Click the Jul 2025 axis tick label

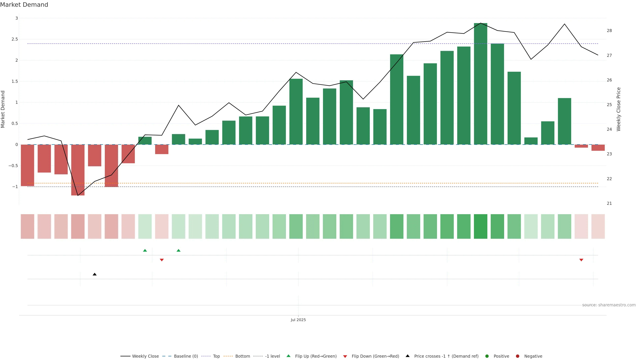pos(298,320)
